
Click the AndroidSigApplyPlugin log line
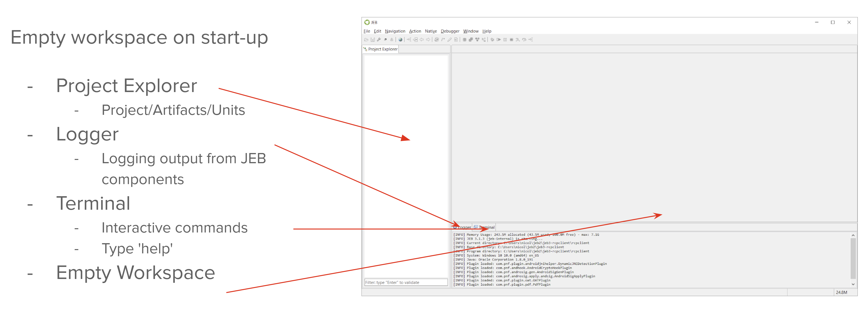pyautogui.click(x=524, y=276)
